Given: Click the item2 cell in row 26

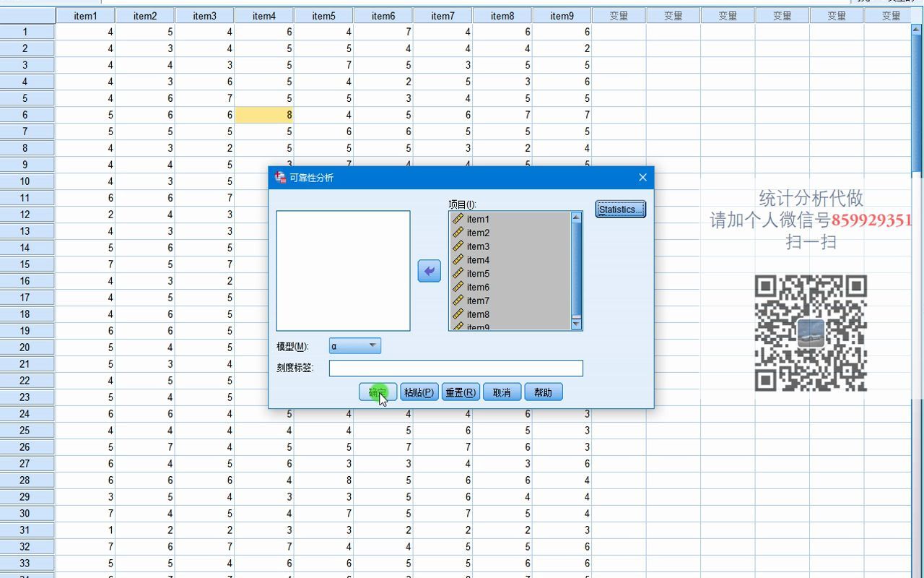Looking at the screenshot, I should coord(145,447).
